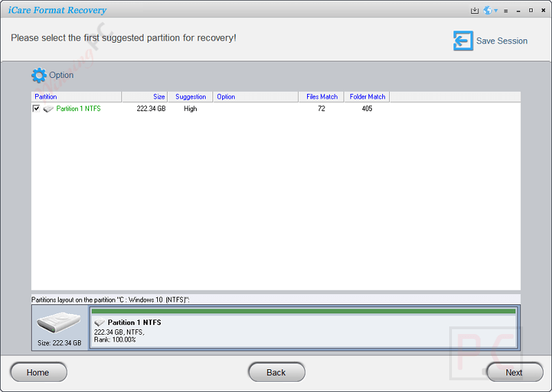Click the small drive icon in layout panel
This screenshot has width=552, height=392.
click(x=99, y=322)
